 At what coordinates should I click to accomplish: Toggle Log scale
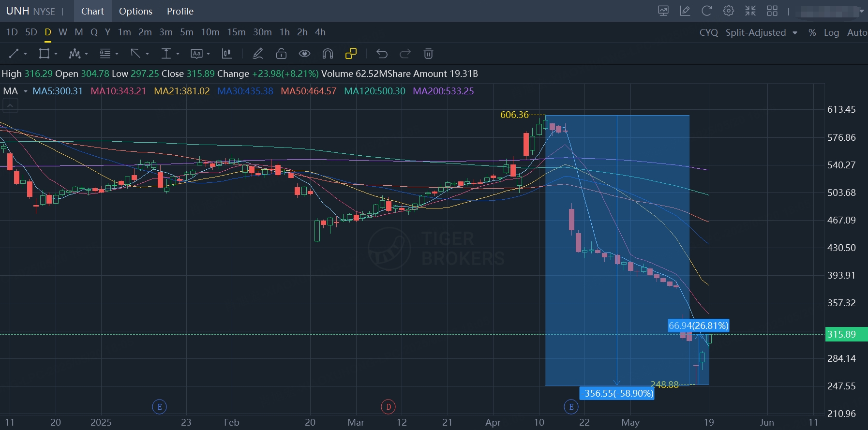pos(831,32)
